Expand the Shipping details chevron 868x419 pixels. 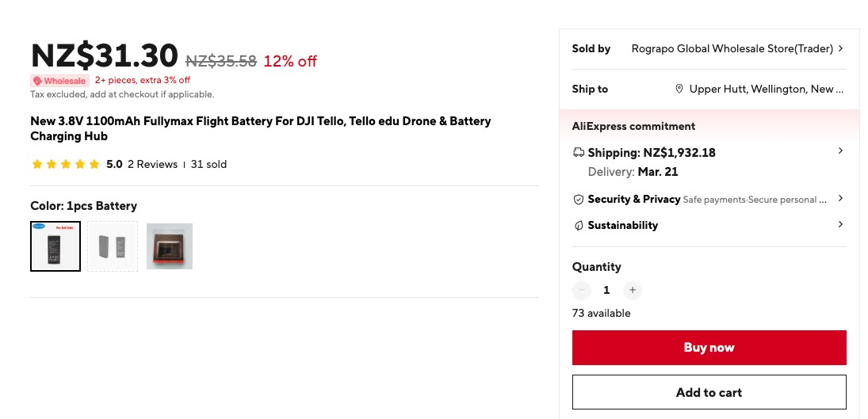[x=840, y=150]
